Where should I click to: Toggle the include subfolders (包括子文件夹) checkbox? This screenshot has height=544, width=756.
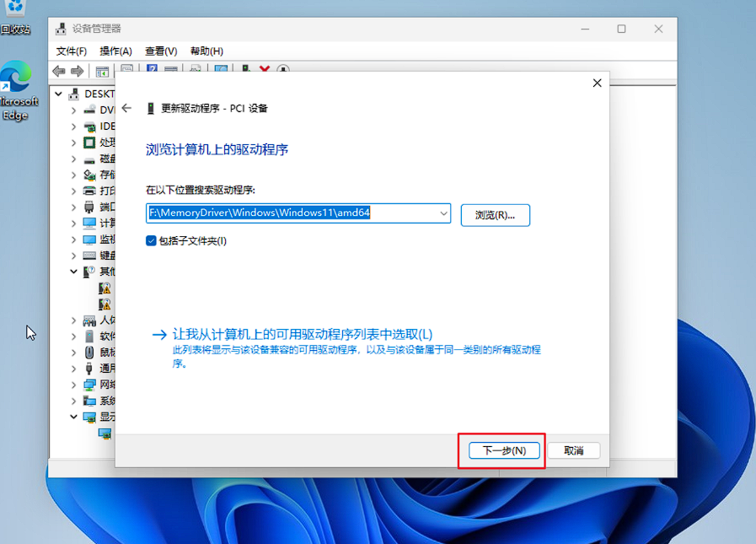coord(151,241)
